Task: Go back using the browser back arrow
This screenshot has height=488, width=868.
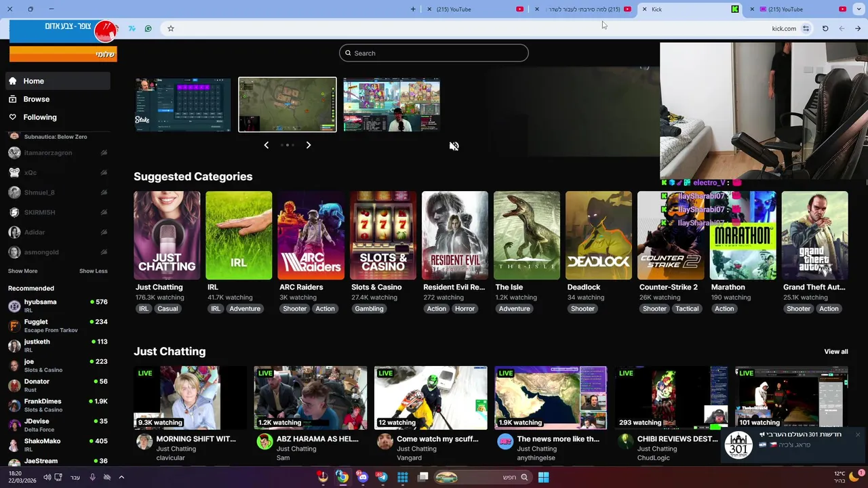Action: click(842, 28)
